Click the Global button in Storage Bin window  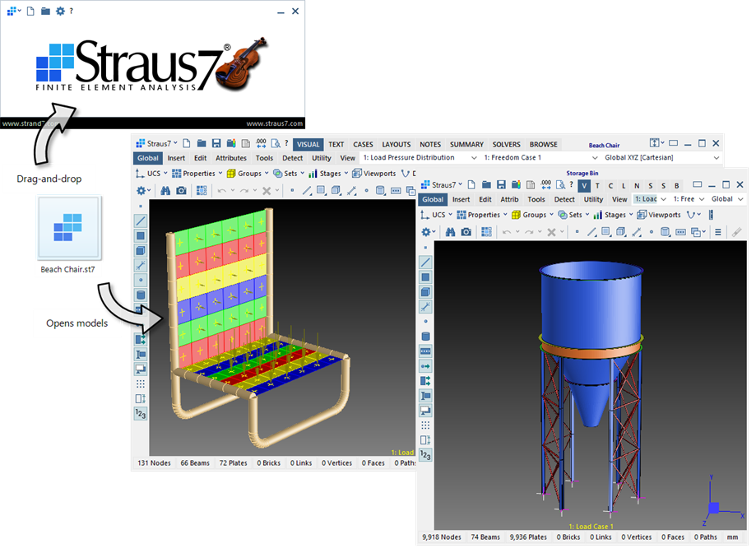(x=433, y=199)
